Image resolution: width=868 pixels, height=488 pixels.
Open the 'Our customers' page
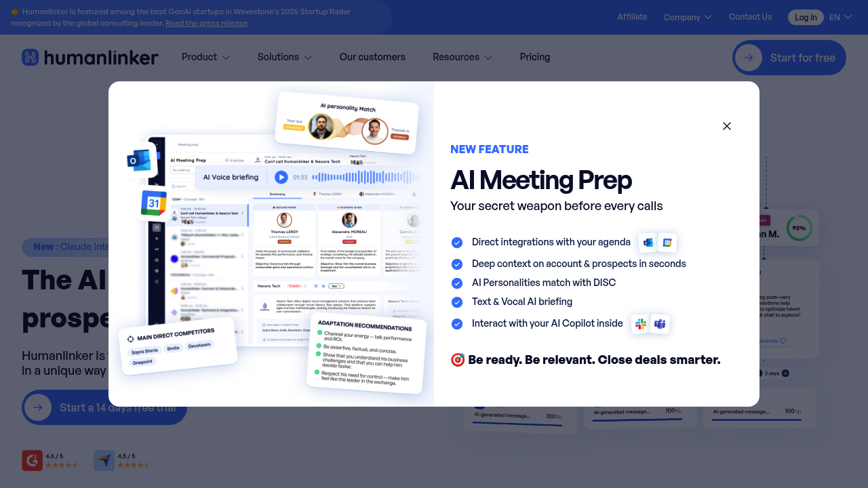pos(372,58)
